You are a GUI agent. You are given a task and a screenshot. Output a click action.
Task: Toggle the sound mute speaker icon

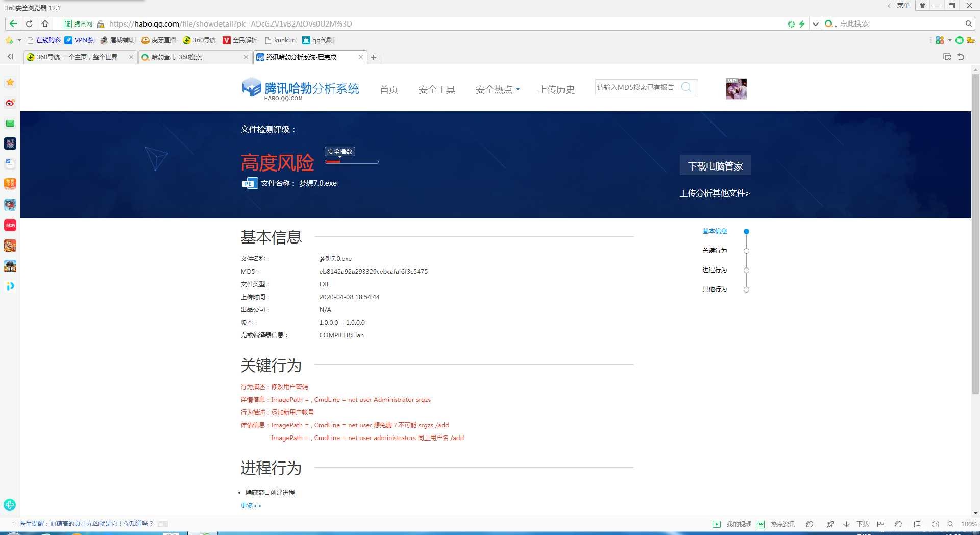[x=935, y=524]
